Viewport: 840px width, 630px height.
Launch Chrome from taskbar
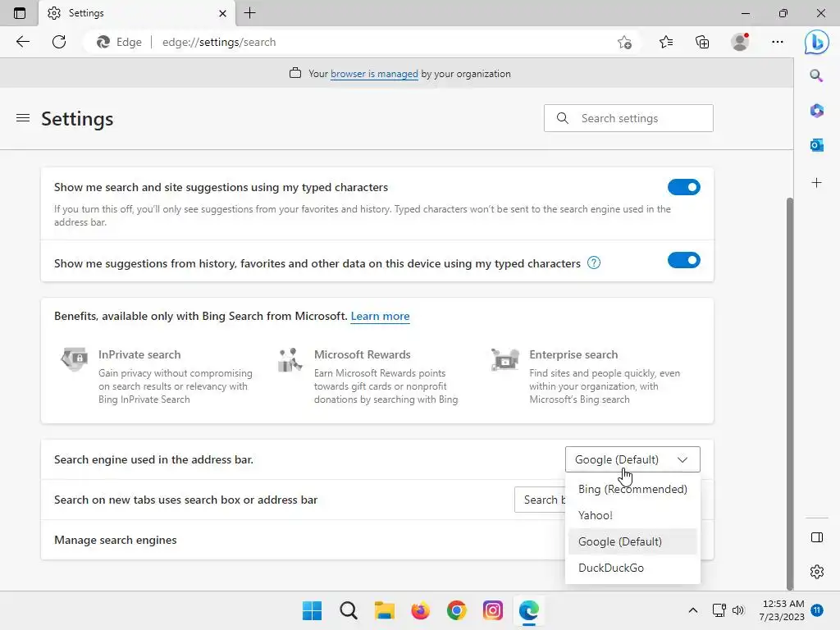(x=456, y=610)
